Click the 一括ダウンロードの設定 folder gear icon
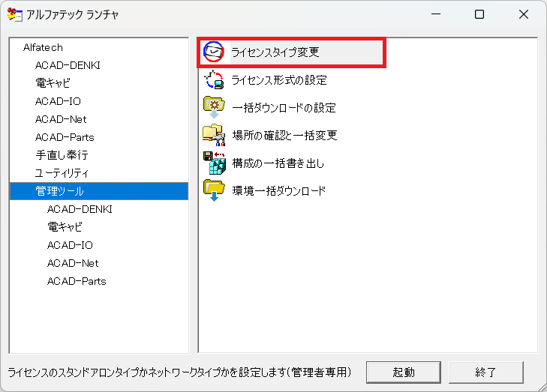Image resolution: width=547 pixels, height=392 pixels. point(214,107)
